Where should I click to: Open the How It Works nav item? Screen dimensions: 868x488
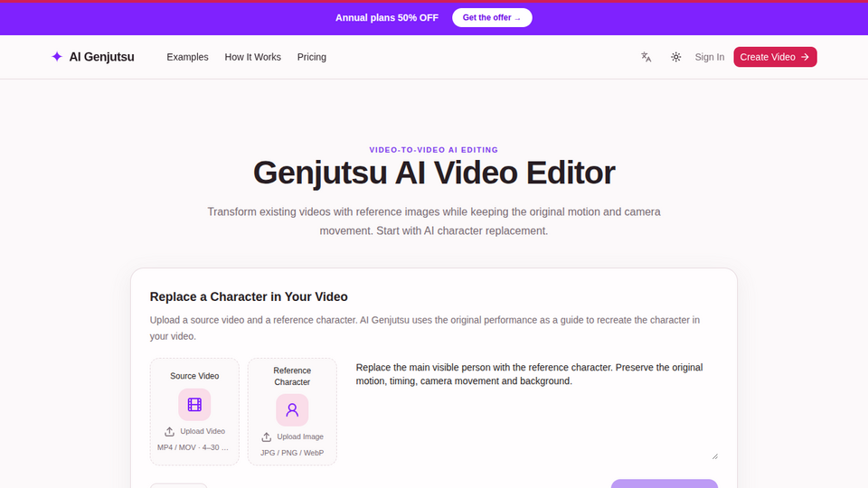point(253,57)
